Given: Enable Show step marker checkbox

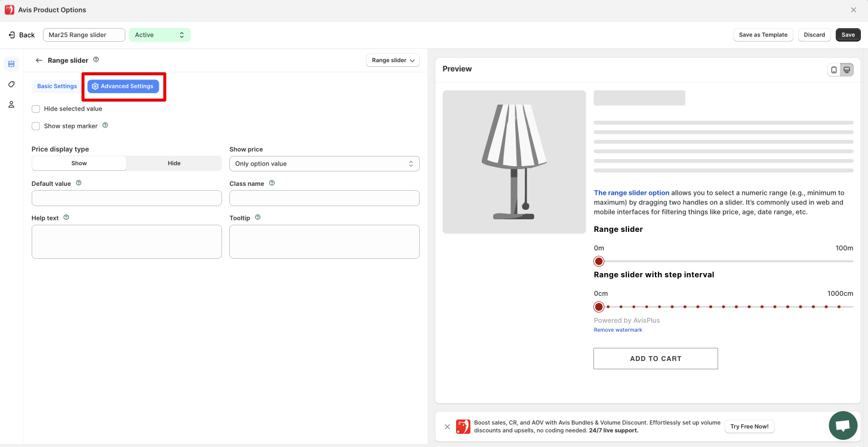Looking at the screenshot, I should 36,126.
